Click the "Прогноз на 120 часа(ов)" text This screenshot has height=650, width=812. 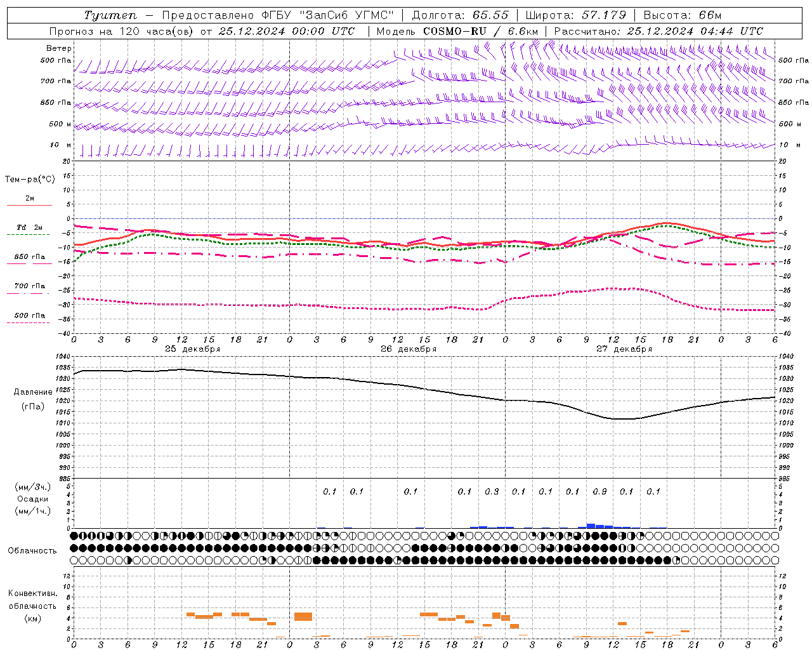point(121,31)
